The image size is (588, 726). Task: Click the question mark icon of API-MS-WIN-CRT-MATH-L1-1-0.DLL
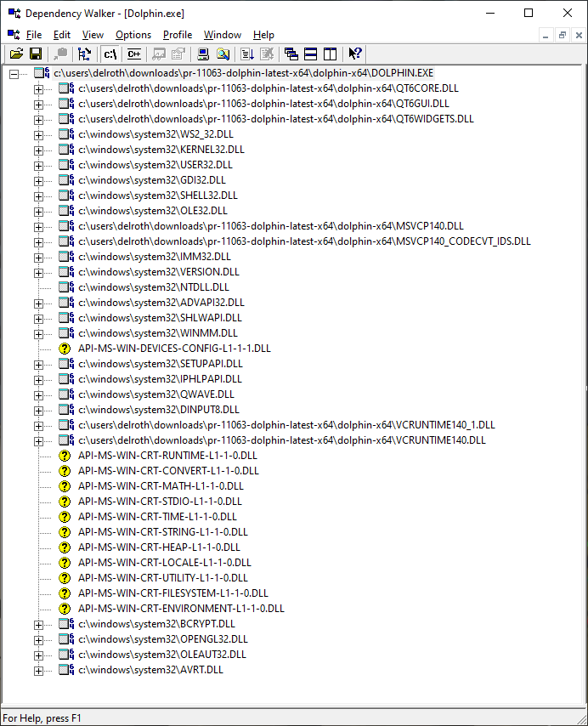pyautogui.click(x=65, y=485)
